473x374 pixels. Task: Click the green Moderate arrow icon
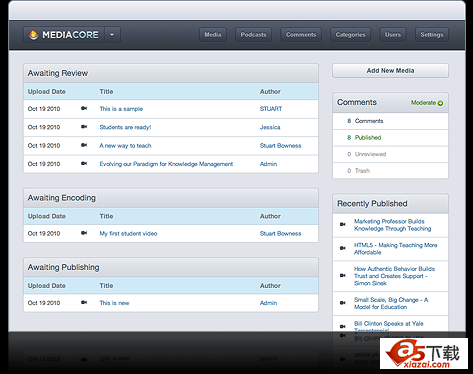click(440, 103)
